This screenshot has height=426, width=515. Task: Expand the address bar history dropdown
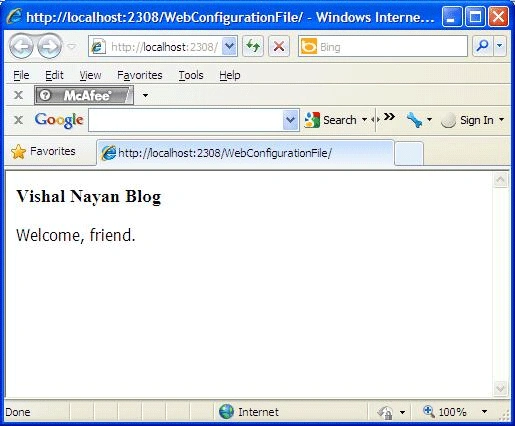[x=229, y=46]
